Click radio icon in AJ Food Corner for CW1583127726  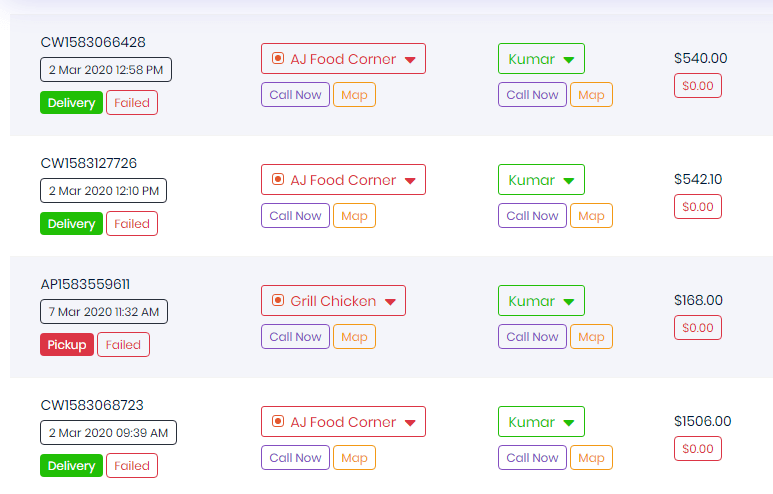pyautogui.click(x=278, y=179)
